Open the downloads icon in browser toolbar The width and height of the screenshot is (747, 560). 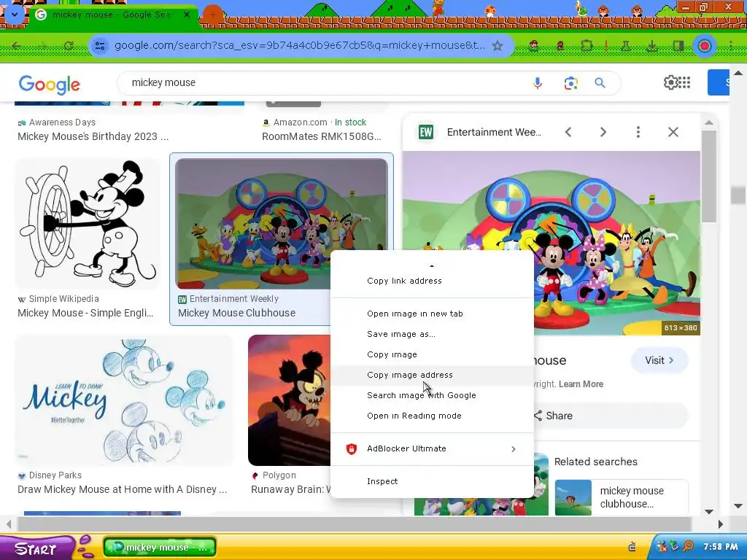652,46
